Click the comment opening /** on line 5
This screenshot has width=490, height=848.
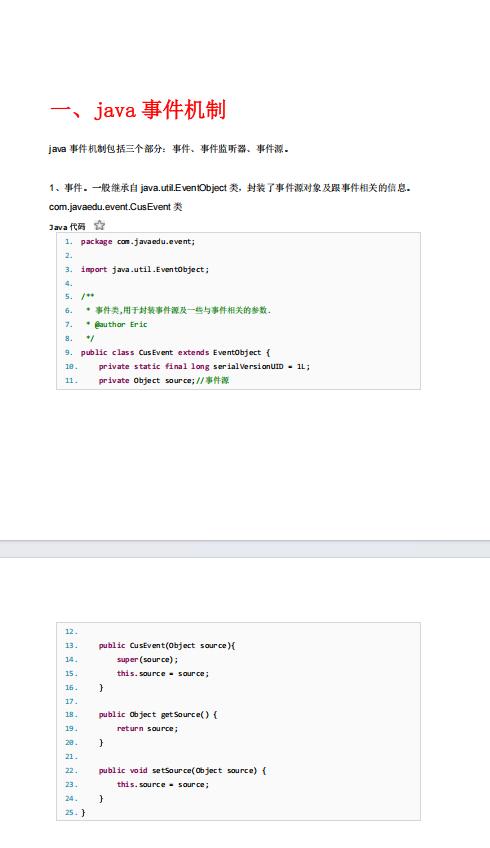tap(88, 296)
